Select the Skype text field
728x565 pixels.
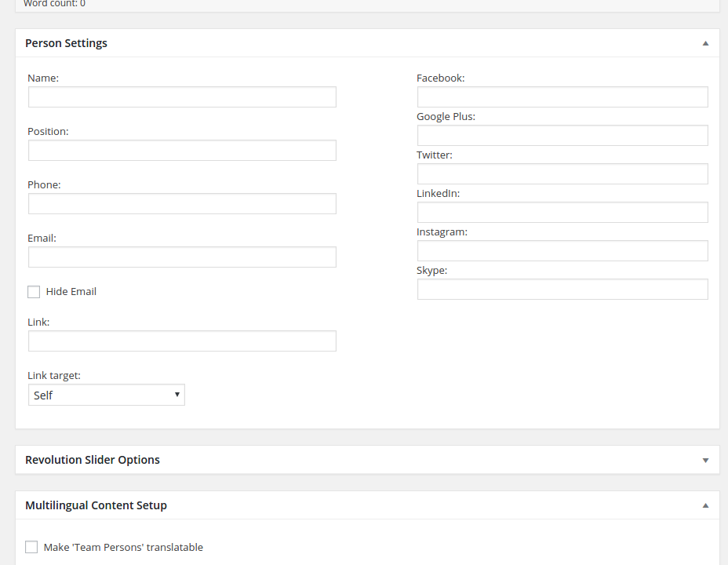tap(562, 290)
